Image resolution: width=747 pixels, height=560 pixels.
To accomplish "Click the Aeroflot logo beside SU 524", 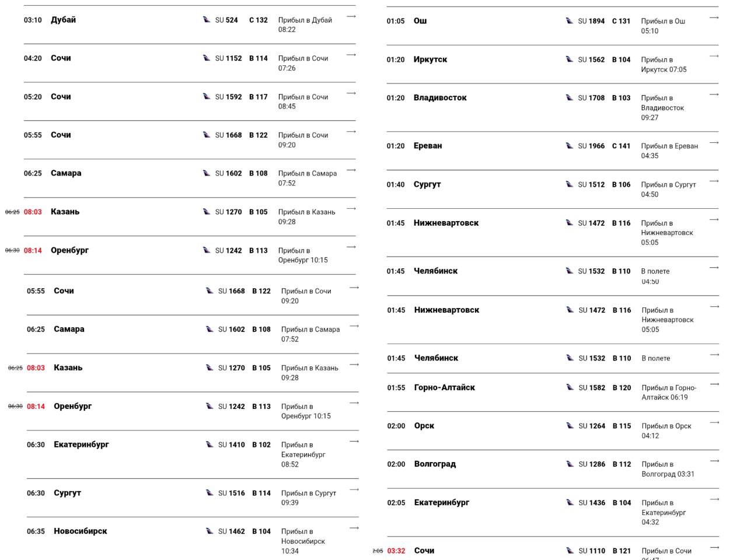I will (x=207, y=20).
